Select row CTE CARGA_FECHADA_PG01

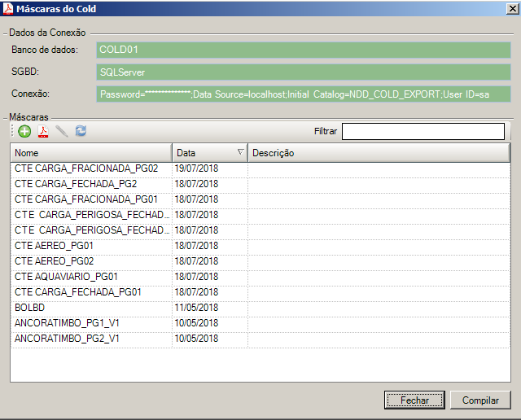(x=260, y=292)
